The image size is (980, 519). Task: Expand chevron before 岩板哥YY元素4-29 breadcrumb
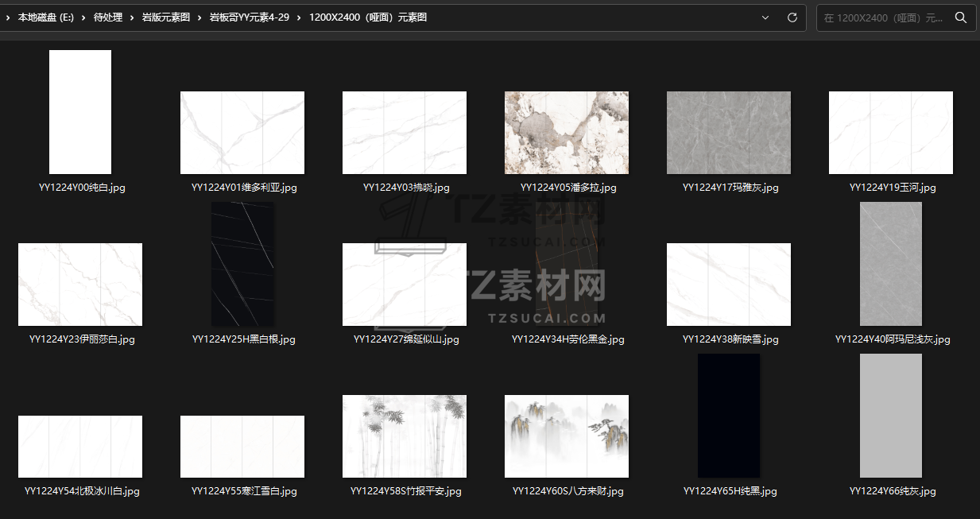[x=199, y=17]
